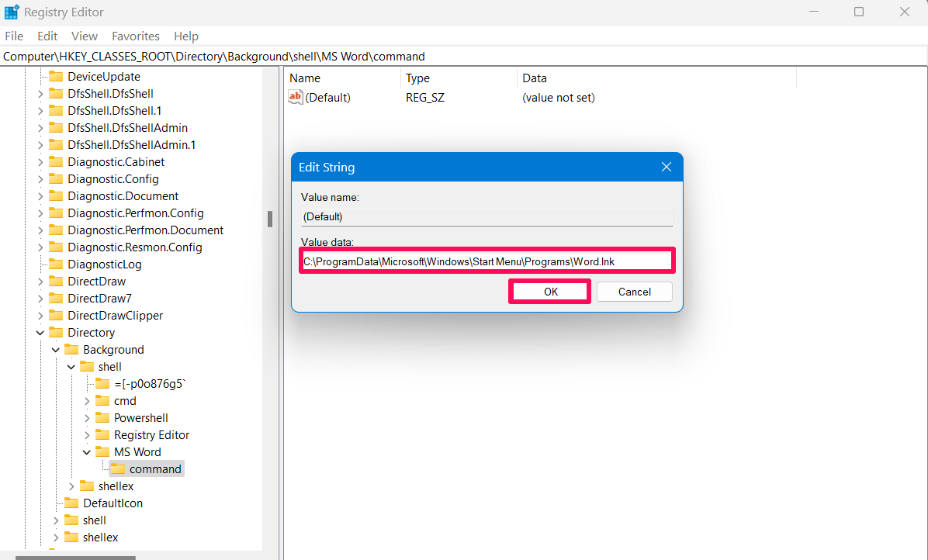Expand the DfsShell.DfsShellAdmin key
Screen dimensions: 928x560
40,128
